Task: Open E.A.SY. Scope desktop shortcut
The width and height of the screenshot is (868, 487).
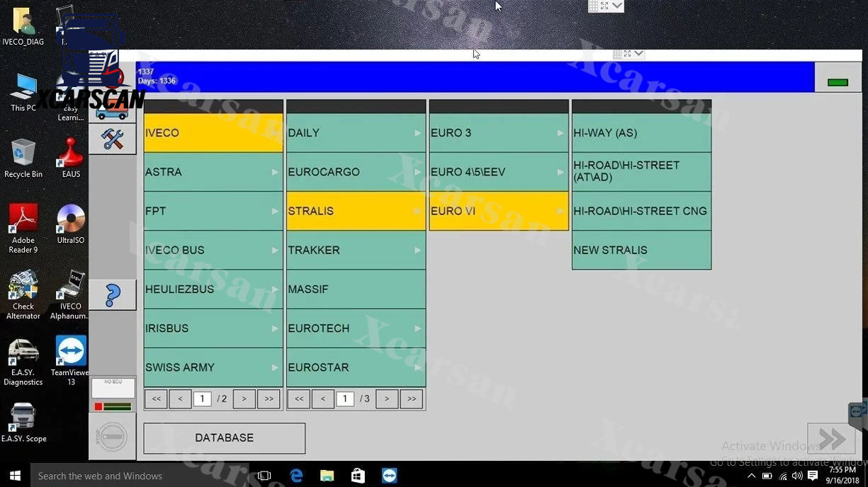Action: 23,423
